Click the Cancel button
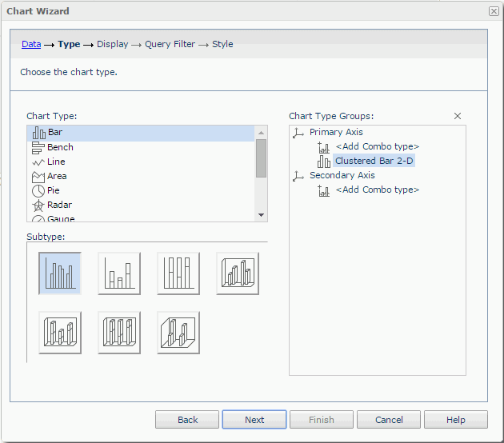This screenshot has height=443, width=504. (389, 420)
